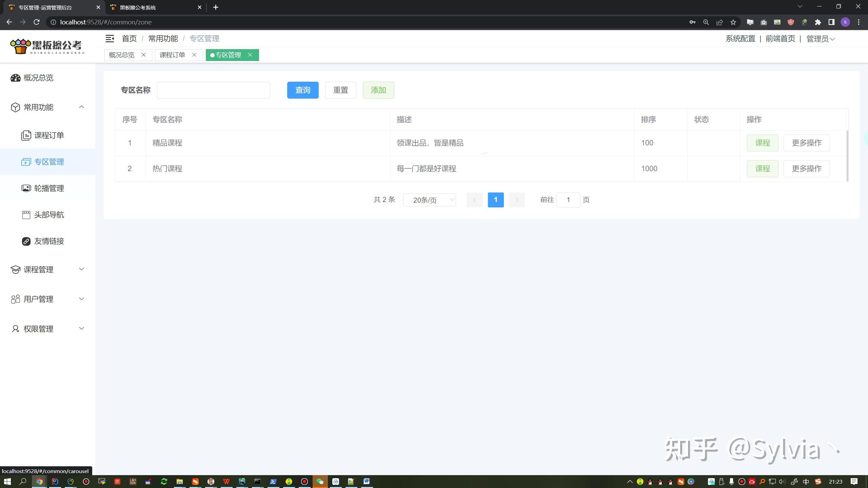Switch to the 概况总览 tab

[x=121, y=55]
